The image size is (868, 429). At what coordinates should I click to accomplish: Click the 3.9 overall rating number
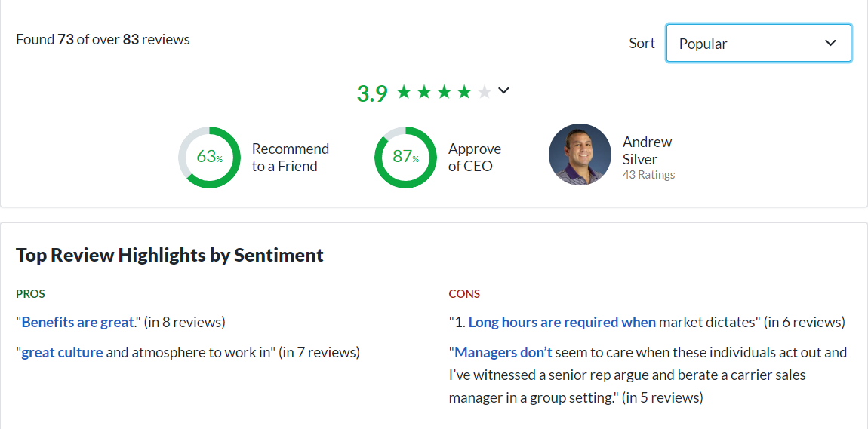372,93
